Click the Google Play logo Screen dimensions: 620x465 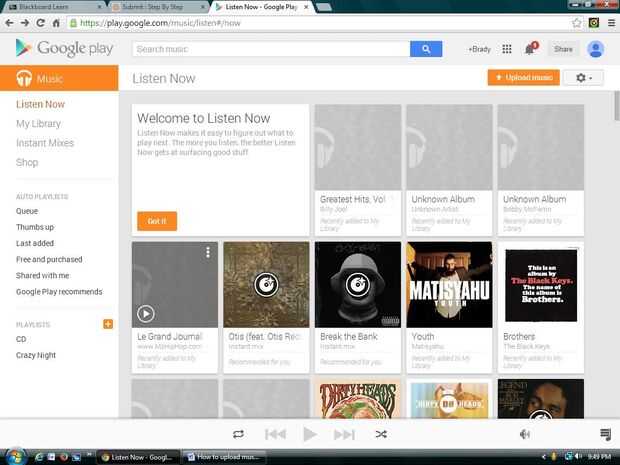[64, 48]
